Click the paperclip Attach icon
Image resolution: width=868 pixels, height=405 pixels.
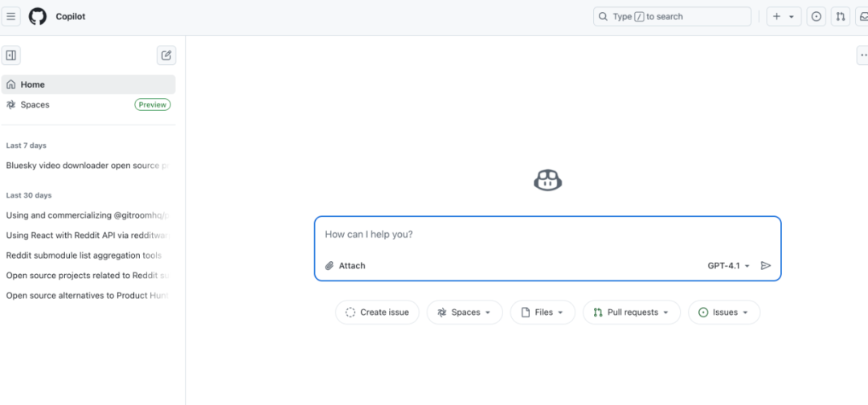(x=330, y=265)
